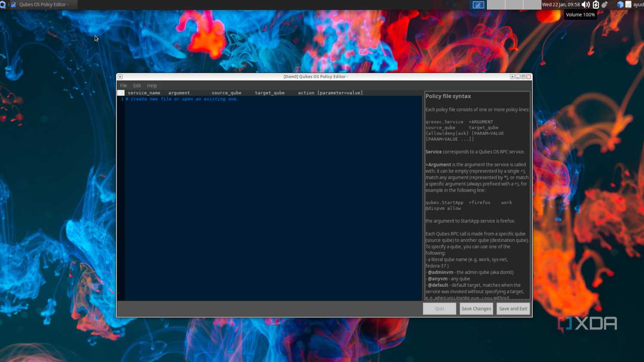Image resolution: width=644 pixels, height=362 pixels.
Task: Open the window menu icon in title bar
Action: click(120, 77)
